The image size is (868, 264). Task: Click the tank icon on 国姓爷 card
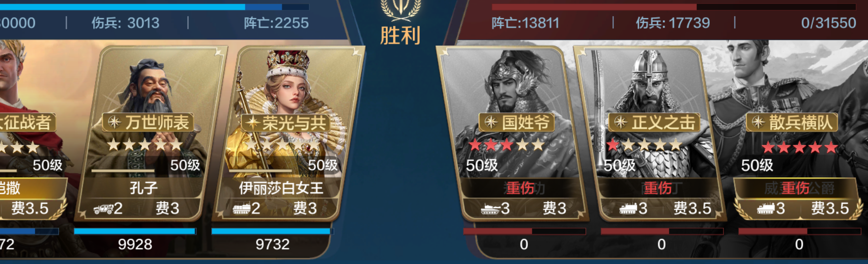[491, 209]
